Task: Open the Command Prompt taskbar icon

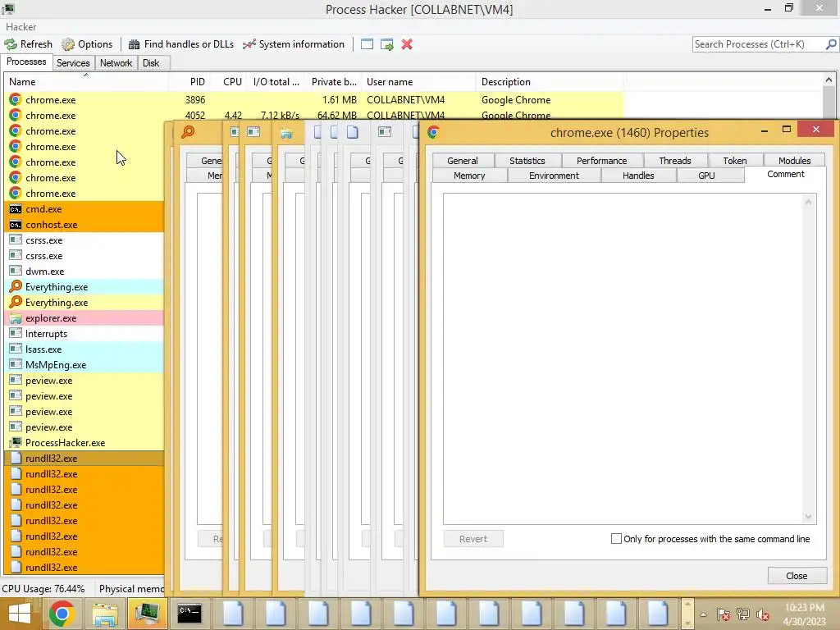Action: 189,614
